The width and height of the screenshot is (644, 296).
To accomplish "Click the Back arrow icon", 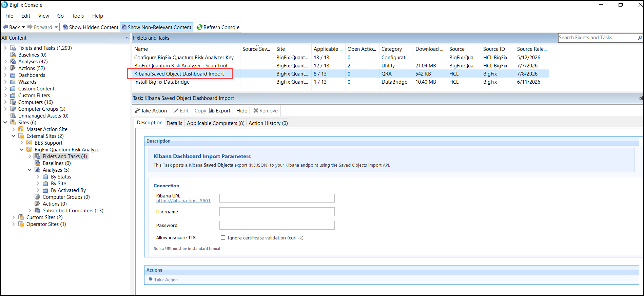I will [5, 27].
